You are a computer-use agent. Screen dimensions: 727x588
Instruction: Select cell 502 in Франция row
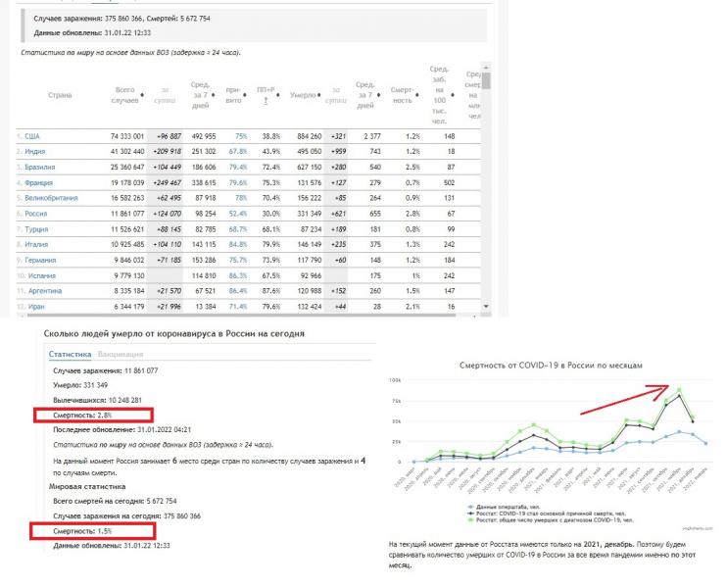tap(449, 182)
